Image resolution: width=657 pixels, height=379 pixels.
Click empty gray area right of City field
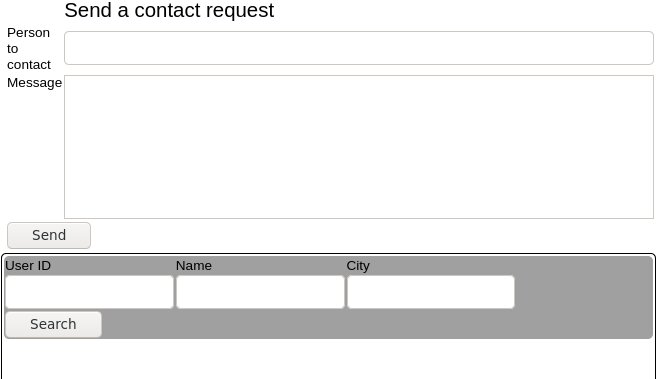pos(584,292)
